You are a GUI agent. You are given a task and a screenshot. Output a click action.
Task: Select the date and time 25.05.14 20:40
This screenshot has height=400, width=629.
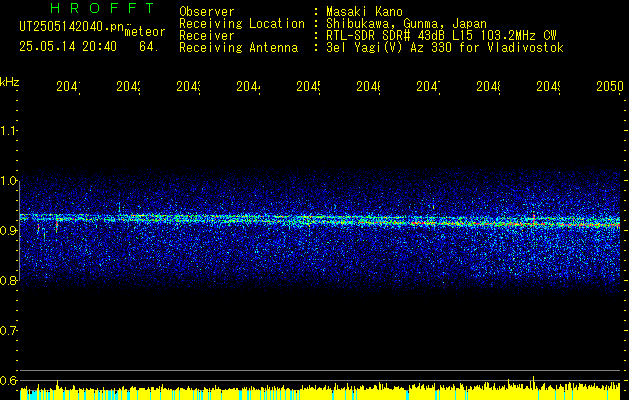pos(68,47)
